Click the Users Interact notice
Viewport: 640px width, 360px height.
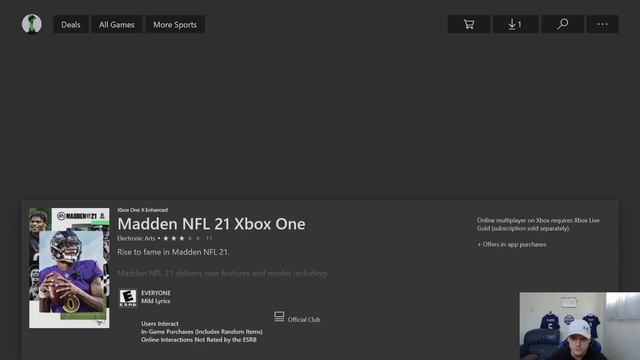[x=160, y=324]
